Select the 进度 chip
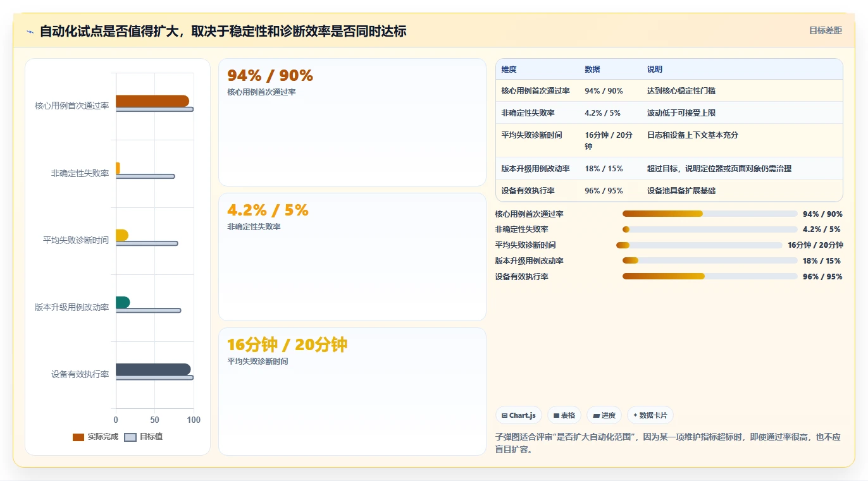This screenshot has width=868, height=481. click(x=604, y=415)
